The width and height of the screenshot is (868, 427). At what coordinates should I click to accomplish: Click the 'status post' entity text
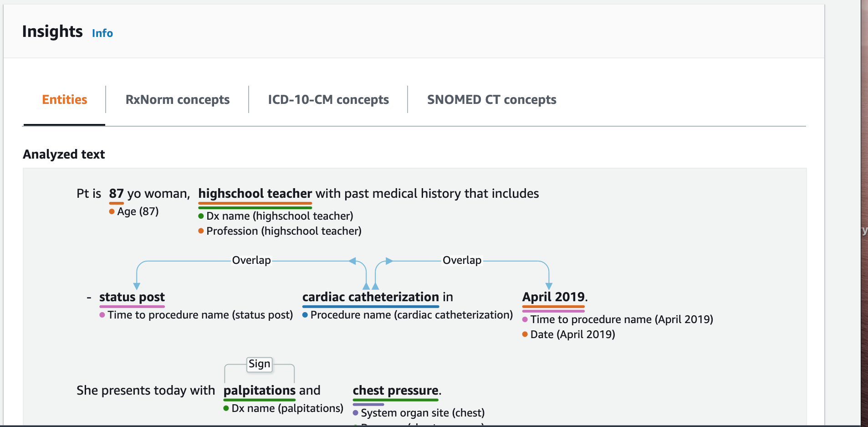click(132, 297)
